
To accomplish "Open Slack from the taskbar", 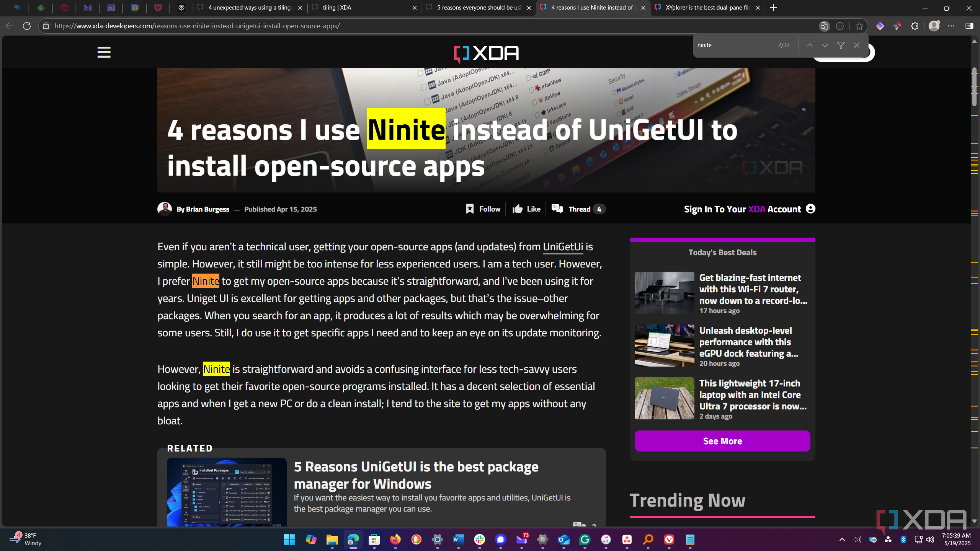I will click(479, 540).
